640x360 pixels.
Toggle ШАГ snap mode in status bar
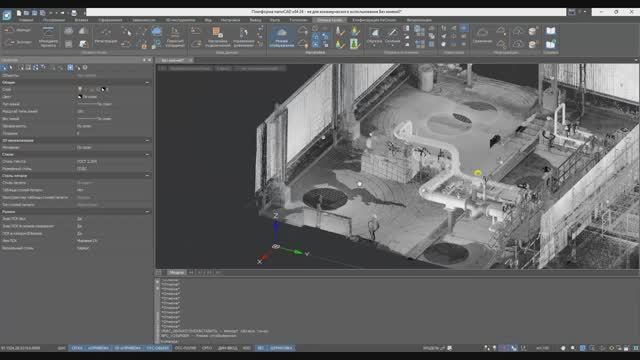point(62,348)
